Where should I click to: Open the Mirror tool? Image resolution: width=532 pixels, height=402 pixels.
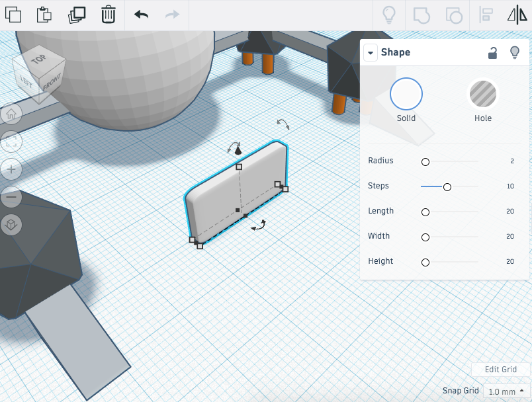[x=517, y=15]
